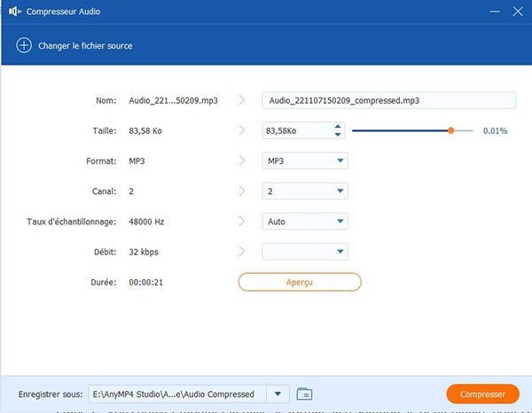Edit the output name field Audio_221107150209_compressed.mp3
The width and height of the screenshot is (532, 413).
389,100
